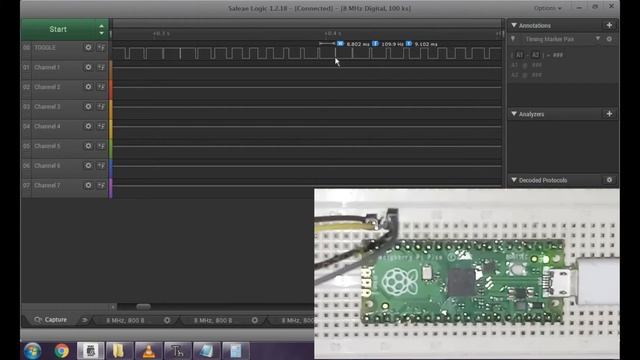Set trigger button on Channel 5
640x360 pixels.
tap(101, 146)
